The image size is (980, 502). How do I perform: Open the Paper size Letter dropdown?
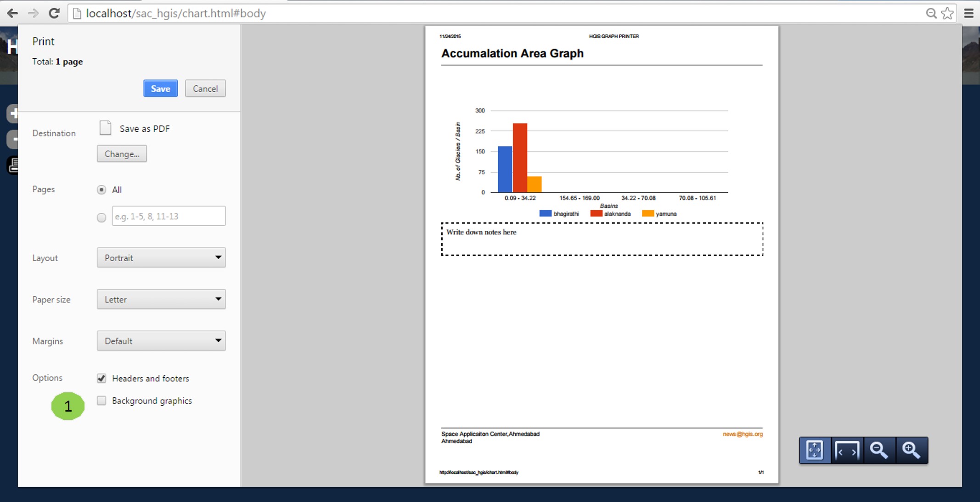[x=161, y=299]
